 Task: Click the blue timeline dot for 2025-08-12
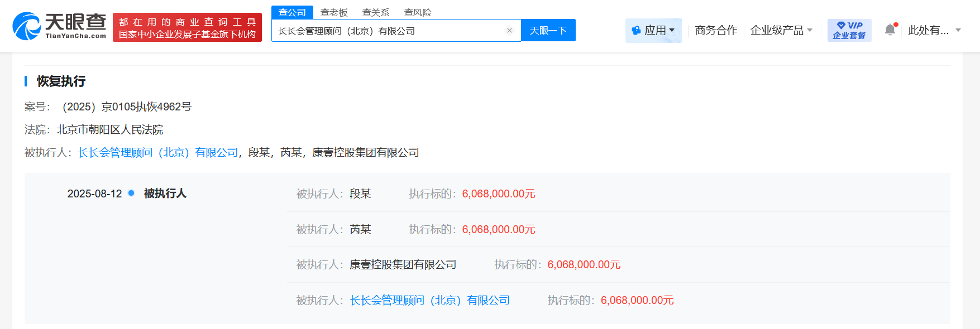click(131, 193)
